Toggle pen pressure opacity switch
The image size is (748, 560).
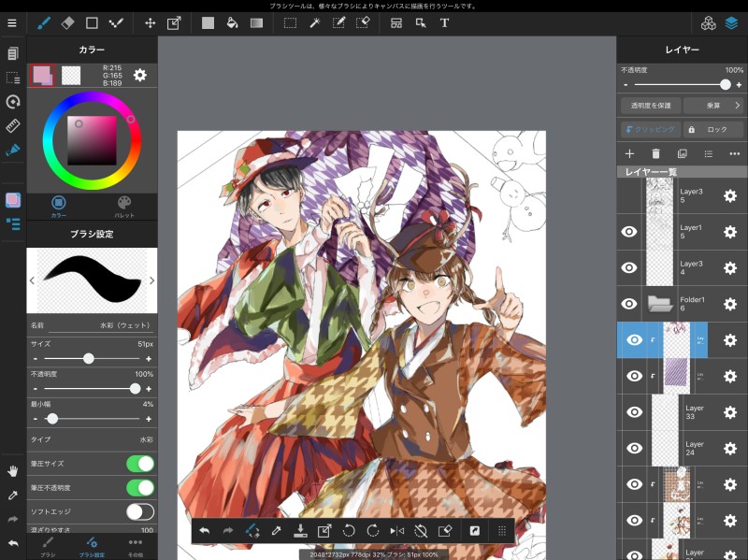point(140,487)
